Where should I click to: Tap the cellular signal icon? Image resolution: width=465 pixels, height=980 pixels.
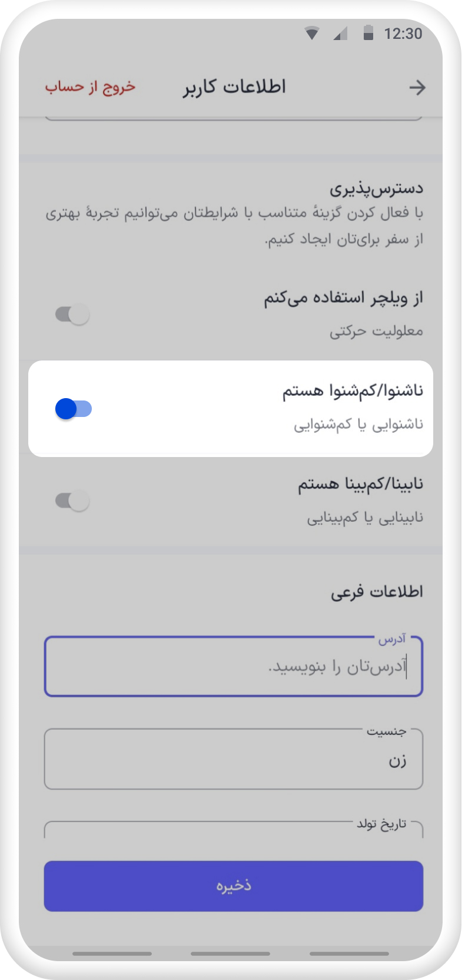(x=340, y=34)
